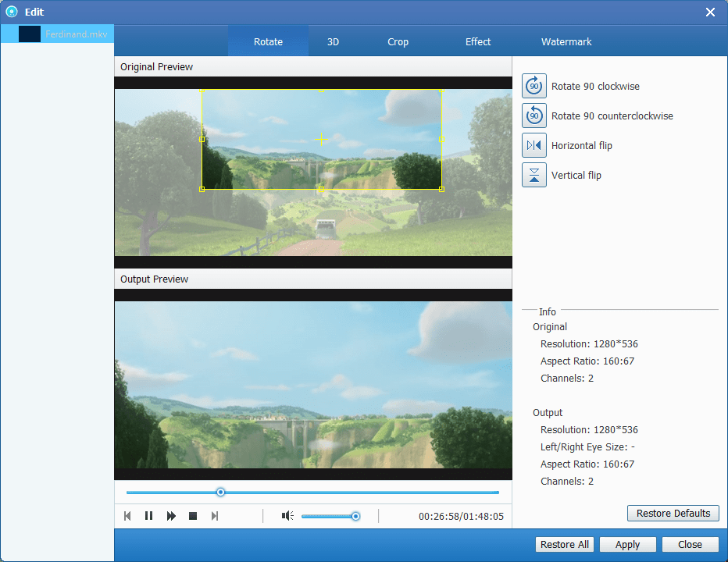This screenshot has width=728, height=562.
Task: Jump to next frame button
Action: (x=215, y=516)
